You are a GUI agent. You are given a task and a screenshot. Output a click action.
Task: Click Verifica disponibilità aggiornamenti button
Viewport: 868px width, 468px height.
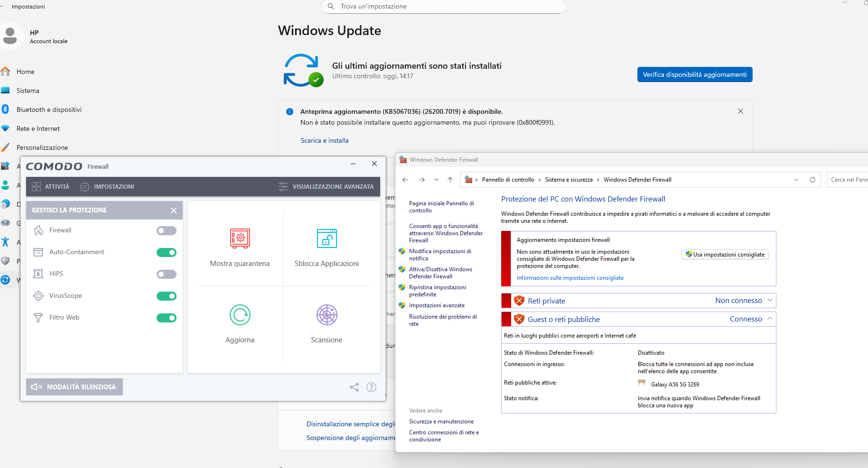(x=695, y=74)
